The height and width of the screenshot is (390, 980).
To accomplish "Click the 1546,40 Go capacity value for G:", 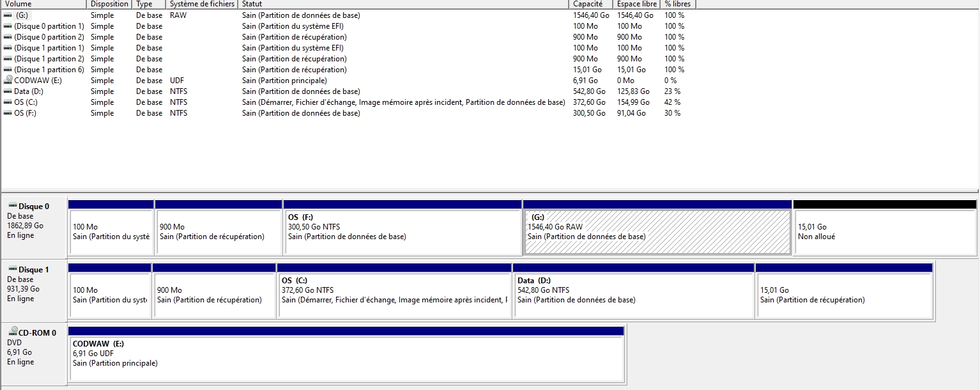I will point(591,15).
